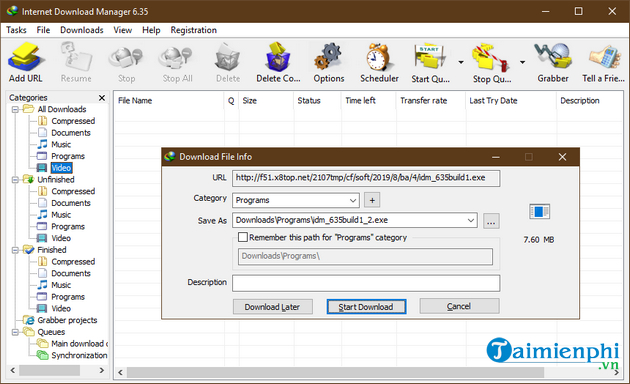The image size is (630, 384).
Task: Minimize the Download File Info dialog
Action: (x=496, y=157)
